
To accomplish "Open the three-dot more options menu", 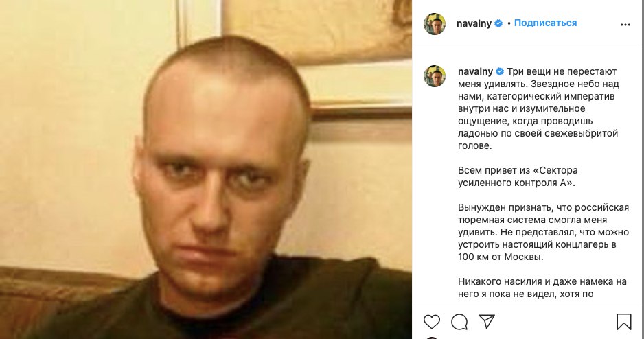I will 625,25.
